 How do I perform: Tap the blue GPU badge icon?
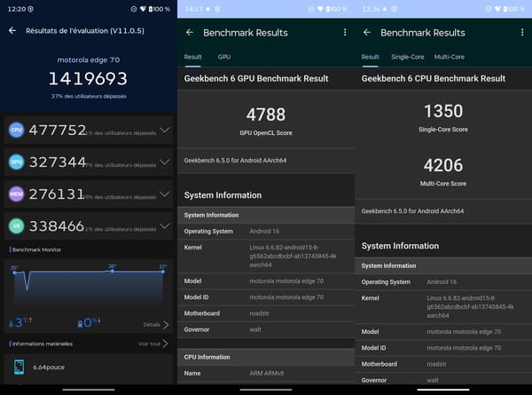click(x=16, y=162)
